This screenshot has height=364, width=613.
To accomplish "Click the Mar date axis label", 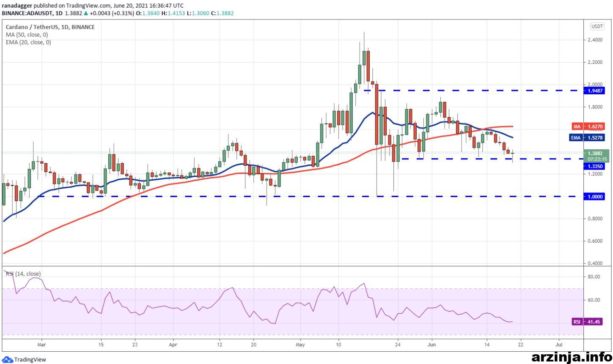I will pos(41,345).
